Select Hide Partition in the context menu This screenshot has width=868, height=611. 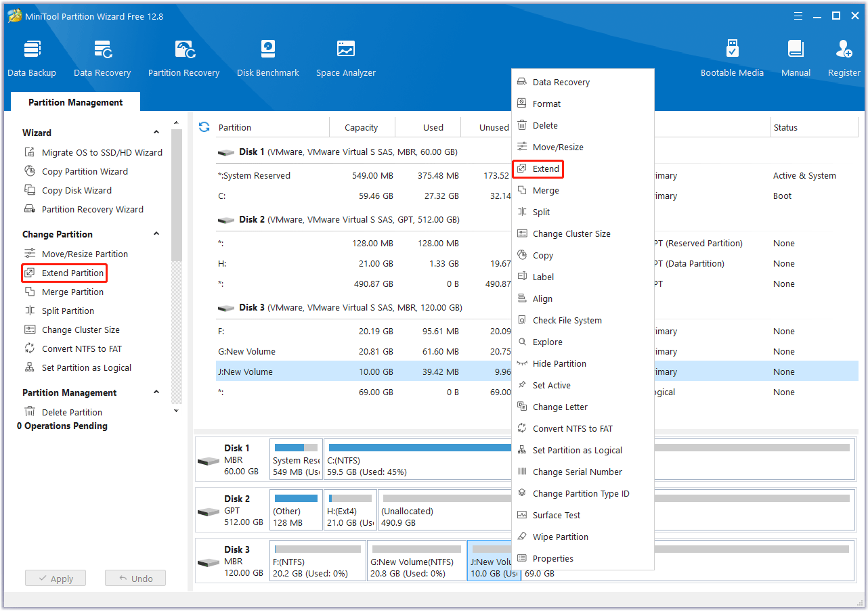[x=582, y=363]
